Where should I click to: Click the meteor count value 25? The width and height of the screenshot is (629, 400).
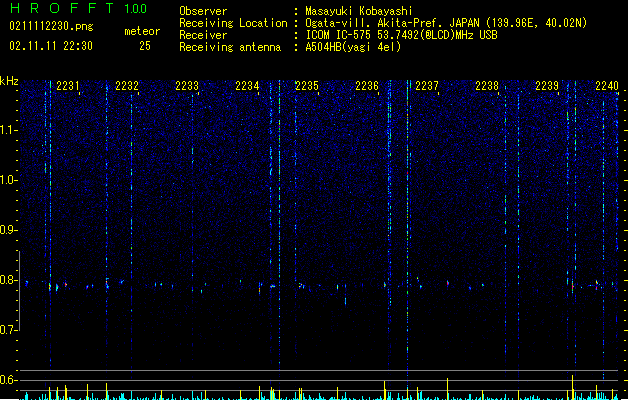[x=145, y=46]
